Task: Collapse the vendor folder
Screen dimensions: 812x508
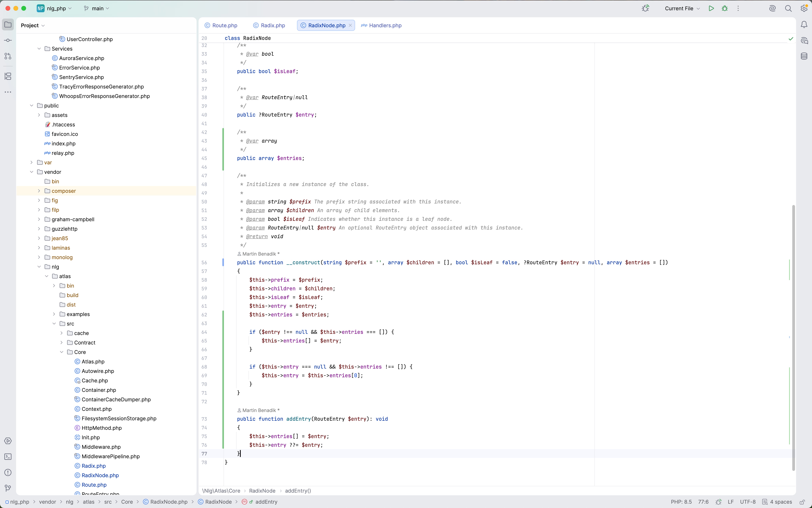Action: tap(32, 172)
